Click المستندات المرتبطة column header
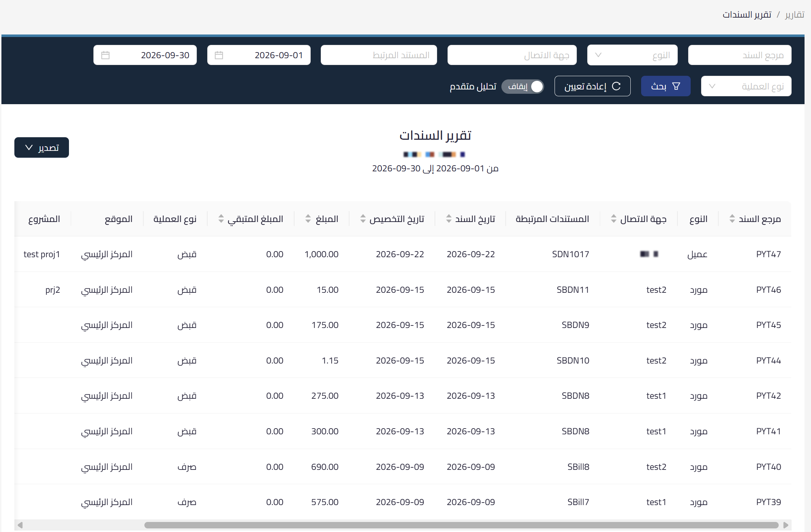811x532 pixels. (x=552, y=219)
